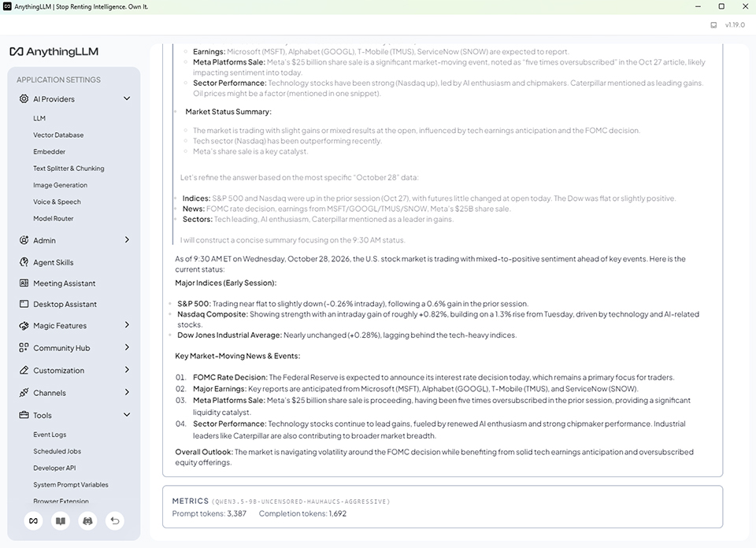Viewport: 756px width, 548px height.
Task: Click the Meeting Assistant label
Action: 64,283
